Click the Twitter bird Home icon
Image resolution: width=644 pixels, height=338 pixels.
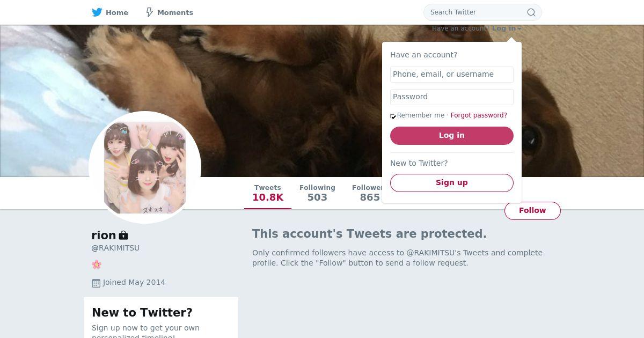(97, 12)
